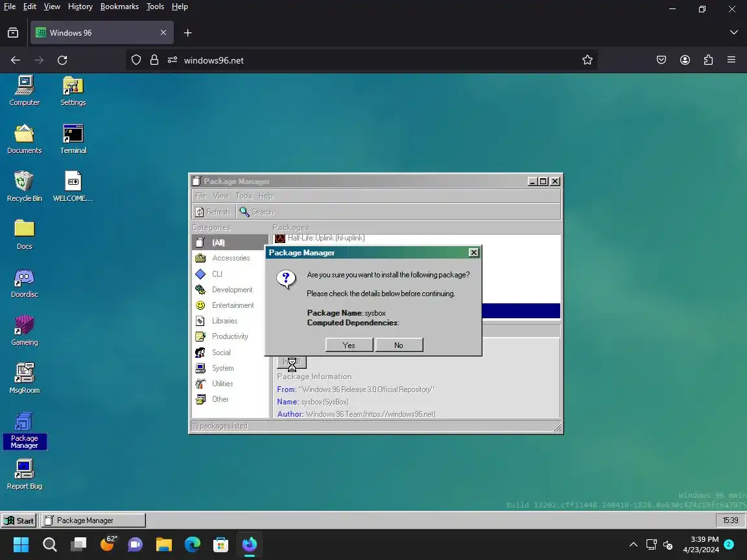Open Windows Start button on host taskbar
747x560 pixels.
[21, 544]
